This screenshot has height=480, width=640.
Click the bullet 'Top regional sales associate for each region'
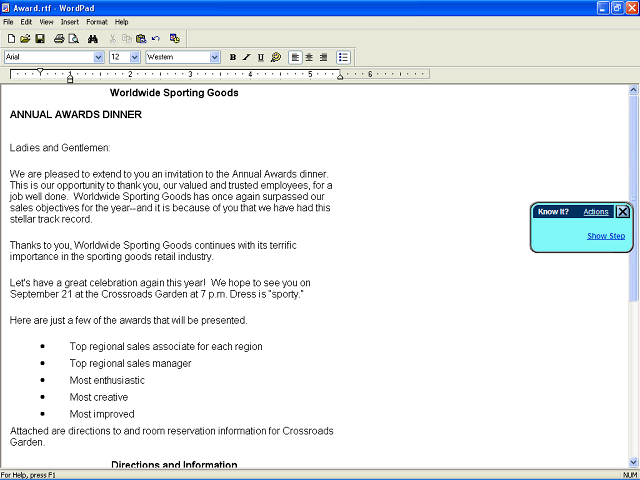point(166,347)
